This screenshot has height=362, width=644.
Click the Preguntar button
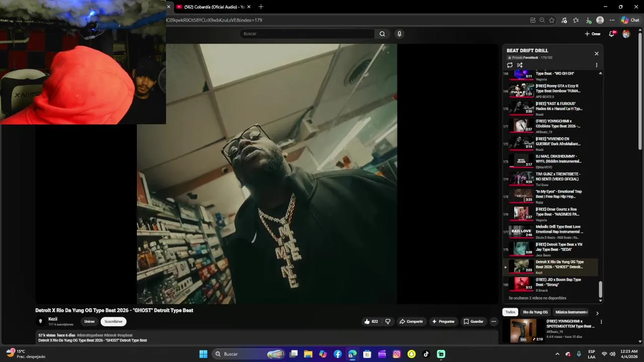click(443, 321)
